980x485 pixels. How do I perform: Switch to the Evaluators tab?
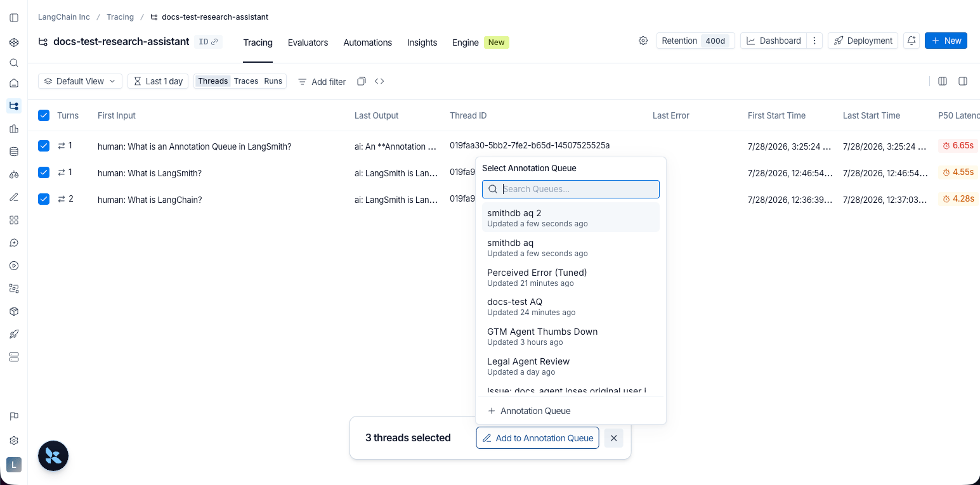coord(308,42)
